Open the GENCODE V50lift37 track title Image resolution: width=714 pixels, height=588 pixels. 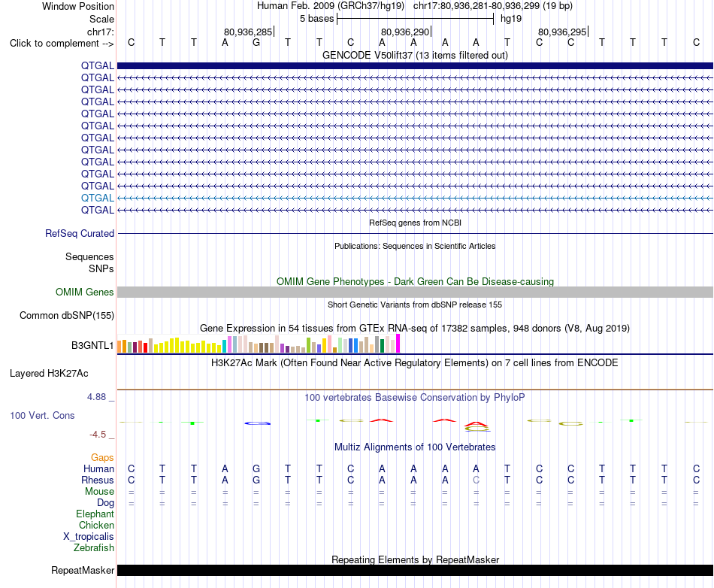coord(415,55)
